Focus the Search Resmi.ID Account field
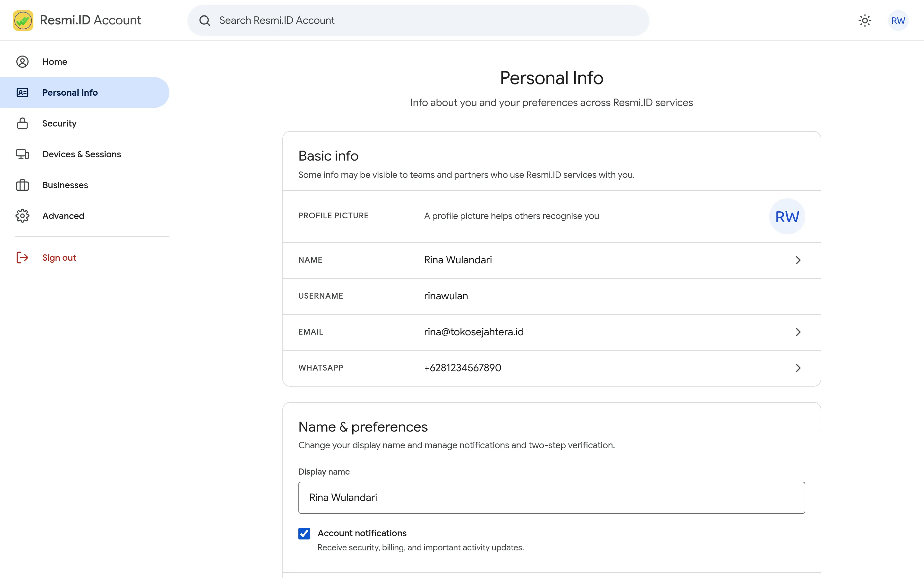Viewport: 924px width, 578px height. tap(418, 20)
